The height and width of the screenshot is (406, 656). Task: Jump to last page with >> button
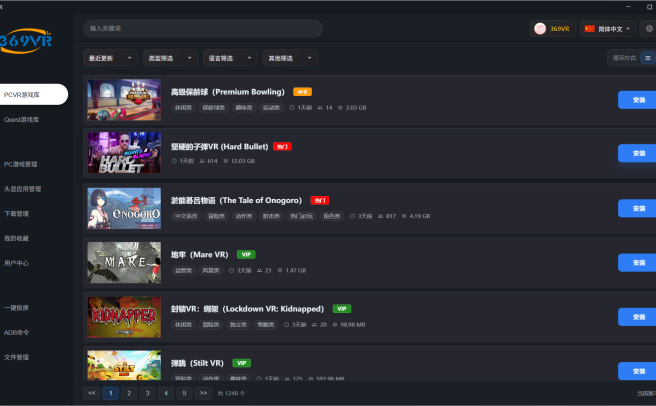click(x=203, y=393)
